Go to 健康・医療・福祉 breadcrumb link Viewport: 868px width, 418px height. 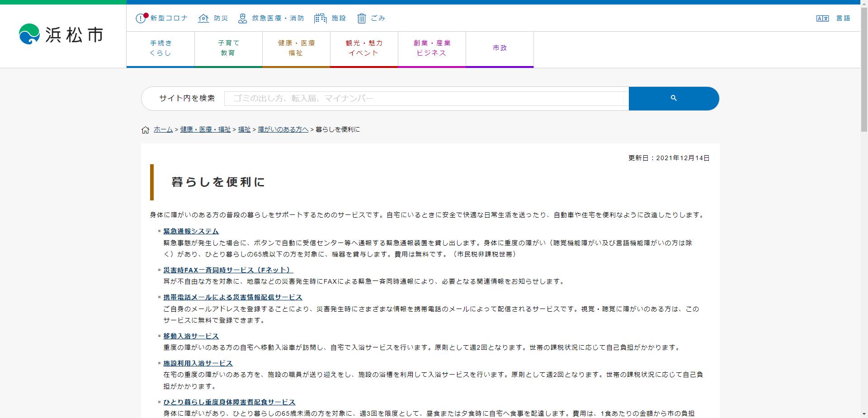click(205, 129)
